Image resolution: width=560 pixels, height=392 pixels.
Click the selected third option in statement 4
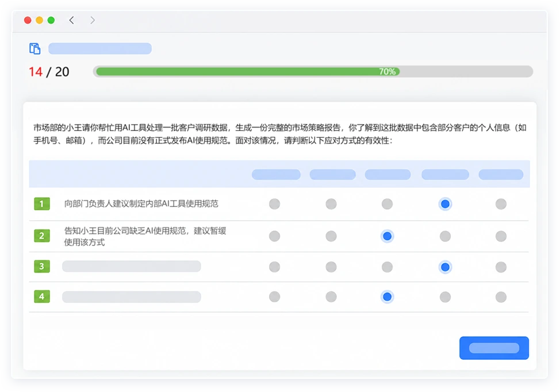click(387, 297)
